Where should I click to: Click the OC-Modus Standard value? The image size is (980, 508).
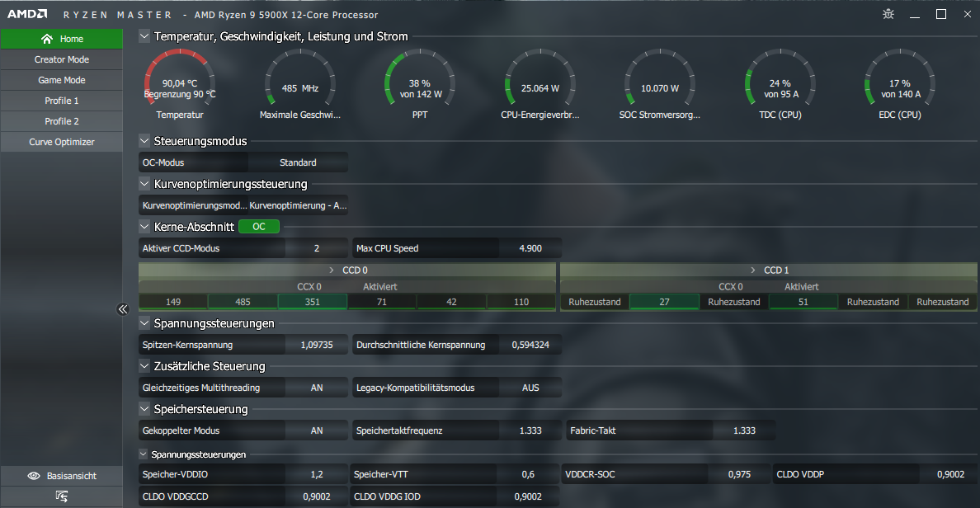(298, 162)
